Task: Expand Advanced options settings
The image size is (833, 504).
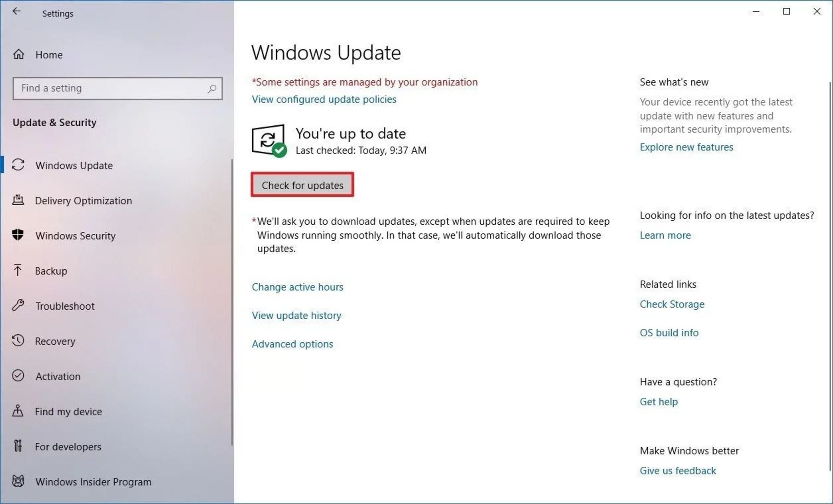Action: pyautogui.click(x=292, y=344)
